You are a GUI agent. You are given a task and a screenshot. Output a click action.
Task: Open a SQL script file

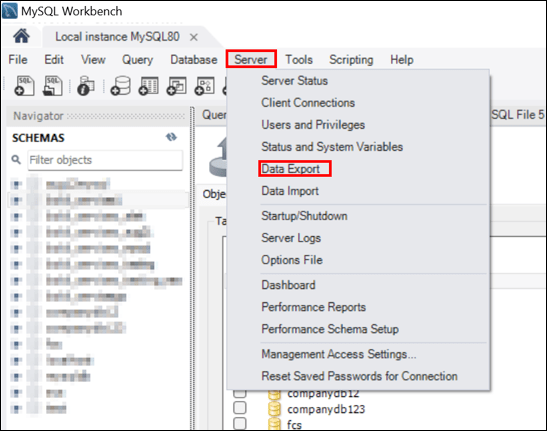(x=53, y=86)
